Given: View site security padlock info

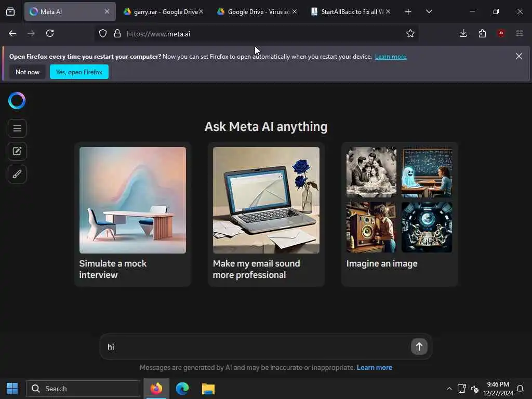Looking at the screenshot, I should pyautogui.click(x=117, y=34).
